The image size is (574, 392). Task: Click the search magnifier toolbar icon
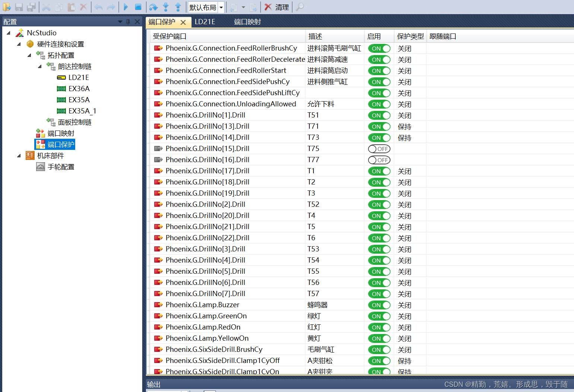(300, 7)
